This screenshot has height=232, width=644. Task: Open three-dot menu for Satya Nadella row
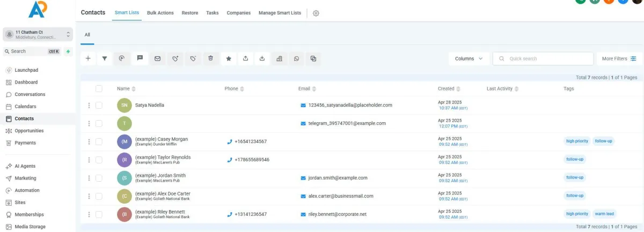point(89,106)
